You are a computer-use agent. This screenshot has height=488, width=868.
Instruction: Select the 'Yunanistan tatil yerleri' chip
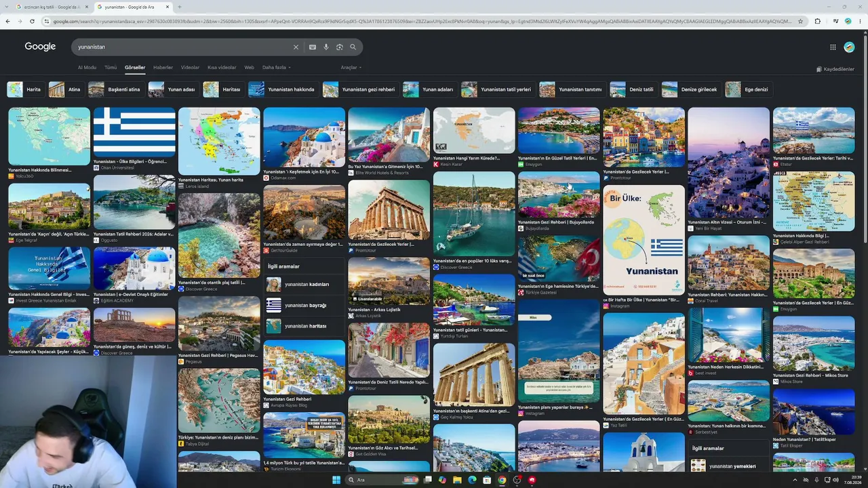[497, 89]
